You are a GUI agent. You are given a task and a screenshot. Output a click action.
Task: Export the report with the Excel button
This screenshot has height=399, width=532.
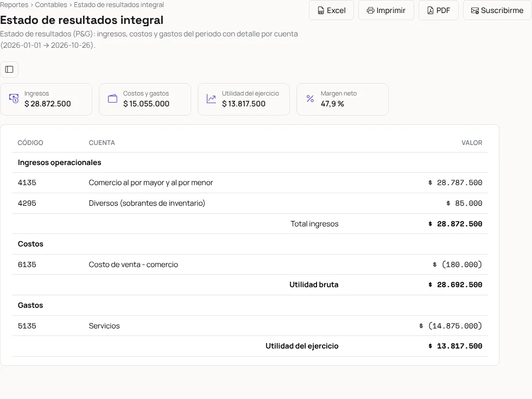tap(331, 10)
